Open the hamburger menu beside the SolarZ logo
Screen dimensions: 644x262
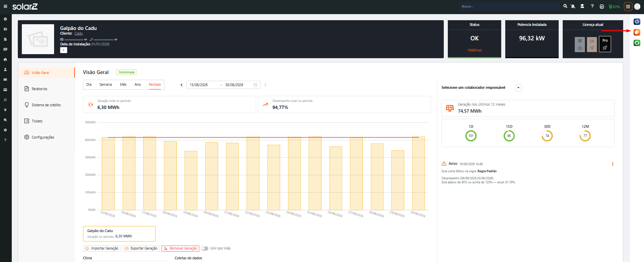click(x=5, y=6)
